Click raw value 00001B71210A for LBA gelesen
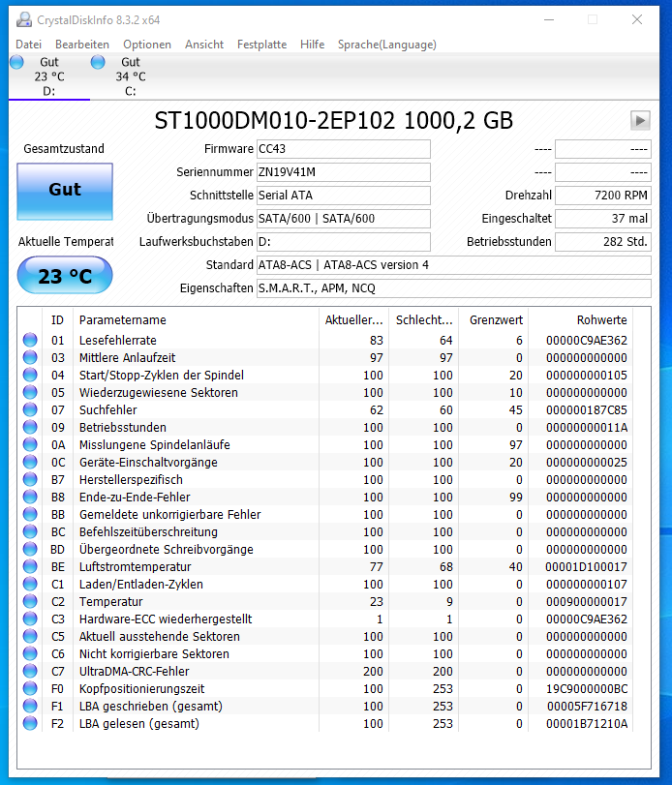This screenshot has height=785, width=672. (x=587, y=724)
